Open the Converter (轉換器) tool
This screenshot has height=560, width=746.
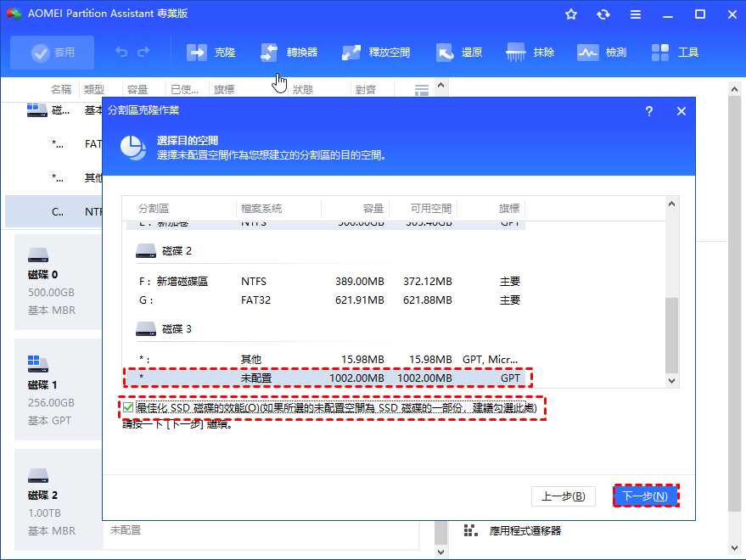[289, 53]
